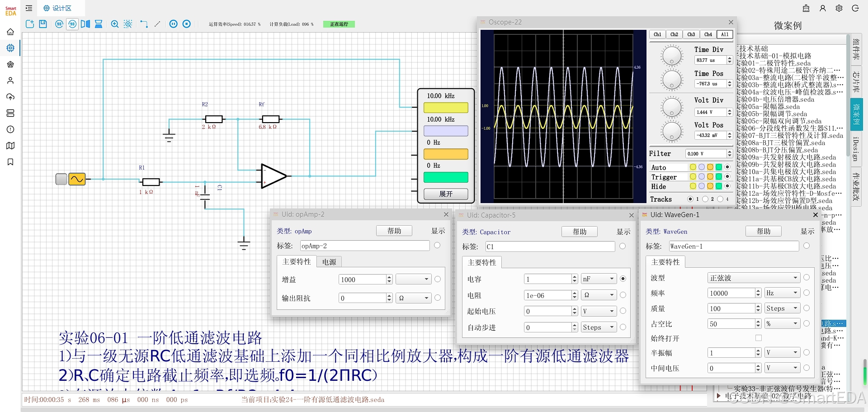Open the account user icon in the top right

(823, 8)
